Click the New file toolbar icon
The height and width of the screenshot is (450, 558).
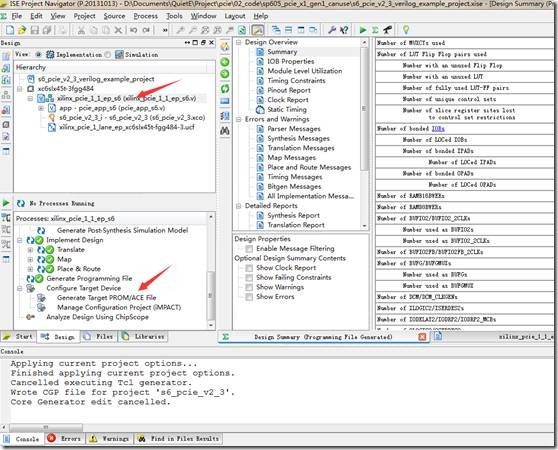pos(10,30)
